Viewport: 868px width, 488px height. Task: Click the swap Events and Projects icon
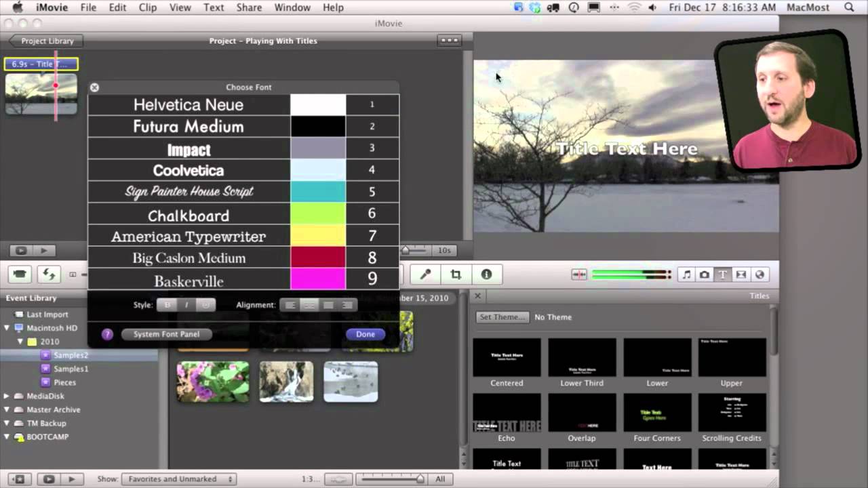(48, 274)
